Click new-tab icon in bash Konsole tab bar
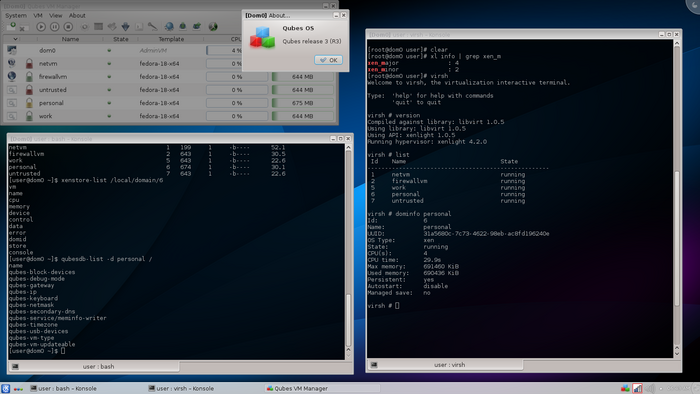 pos(15,366)
